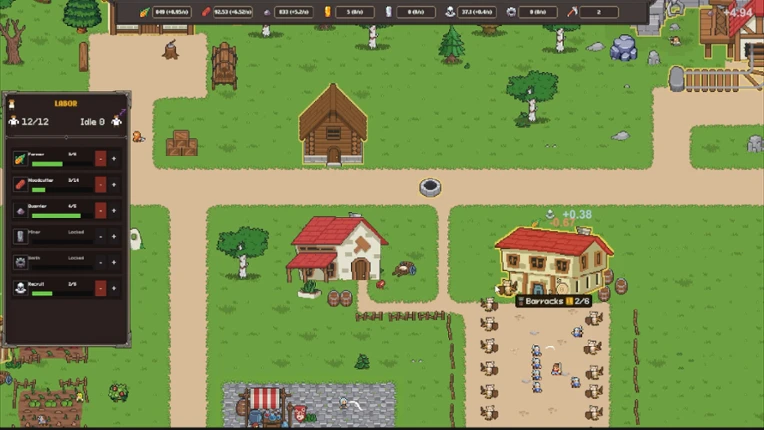Click the wooden log rack near the path

[224, 66]
